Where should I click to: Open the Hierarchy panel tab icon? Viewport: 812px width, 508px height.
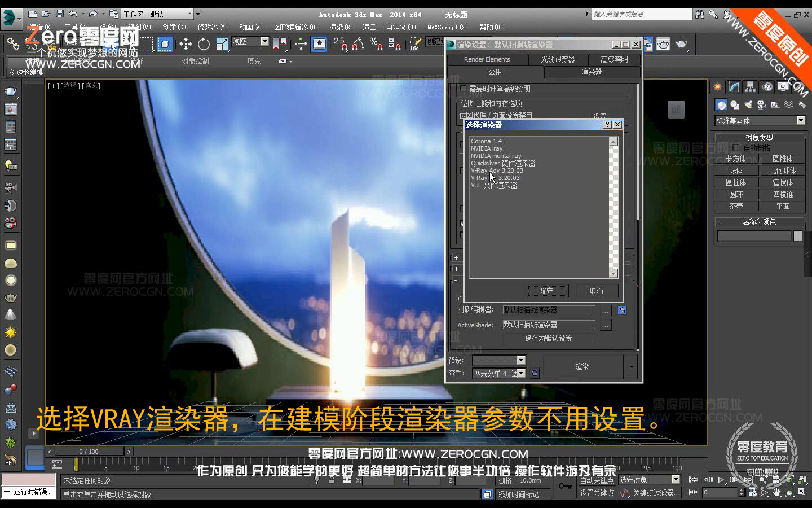point(750,87)
